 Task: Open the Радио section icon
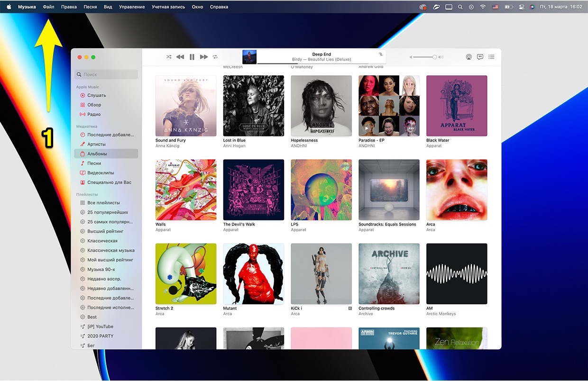click(x=83, y=114)
